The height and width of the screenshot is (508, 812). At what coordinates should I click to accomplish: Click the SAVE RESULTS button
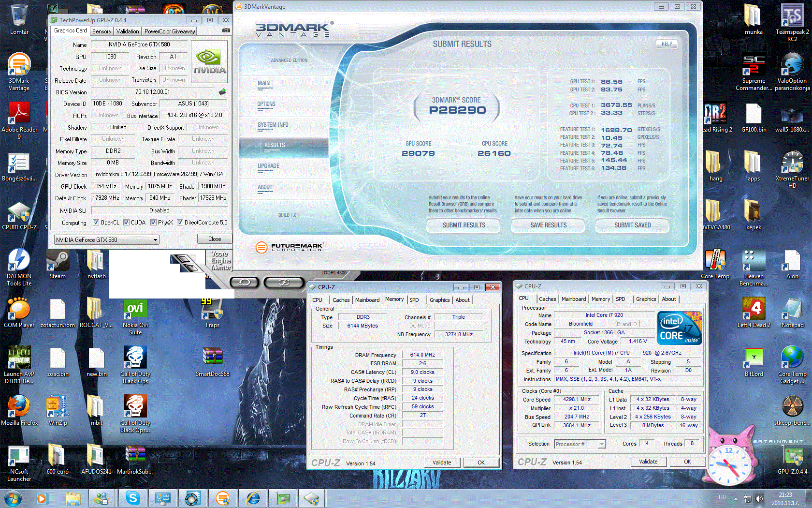[548, 225]
